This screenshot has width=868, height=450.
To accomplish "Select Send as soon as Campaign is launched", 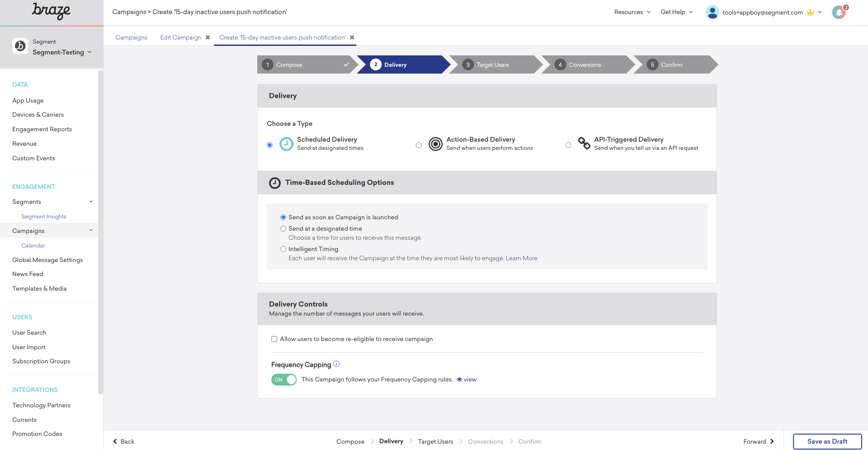I will [283, 218].
